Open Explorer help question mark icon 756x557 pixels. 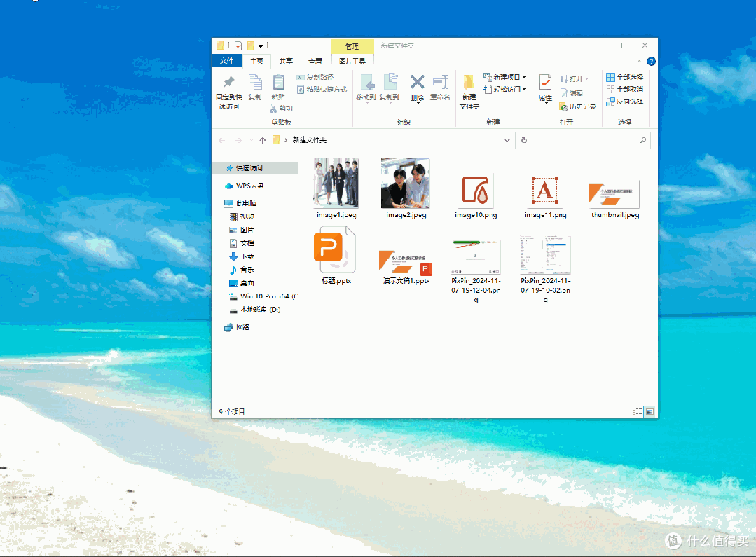coord(652,61)
